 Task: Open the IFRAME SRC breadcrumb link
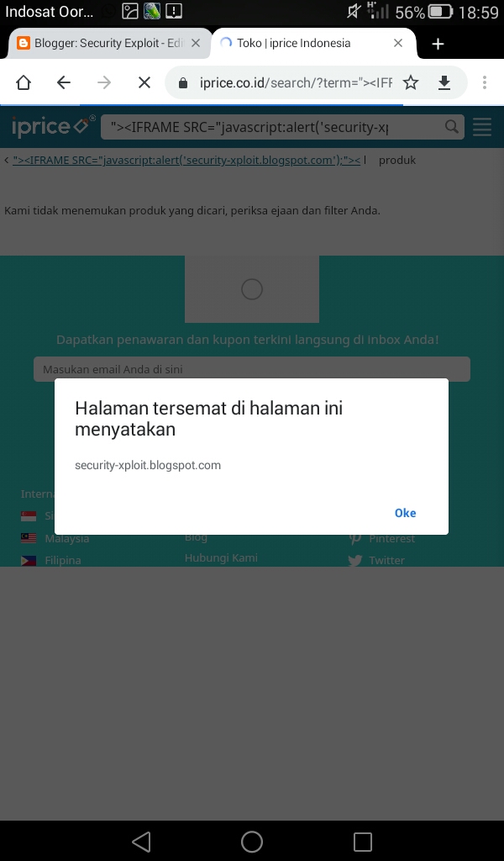pyautogui.click(x=186, y=161)
